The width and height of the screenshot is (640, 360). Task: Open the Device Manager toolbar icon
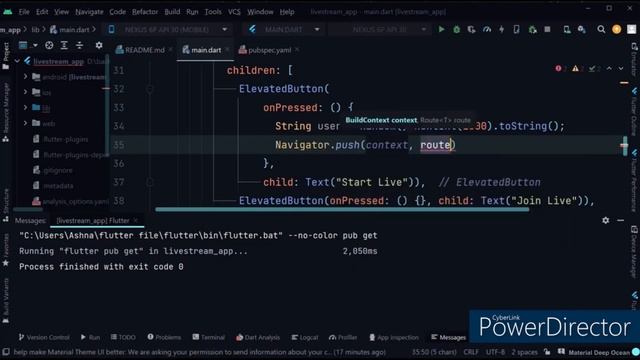click(x=567, y=29)
